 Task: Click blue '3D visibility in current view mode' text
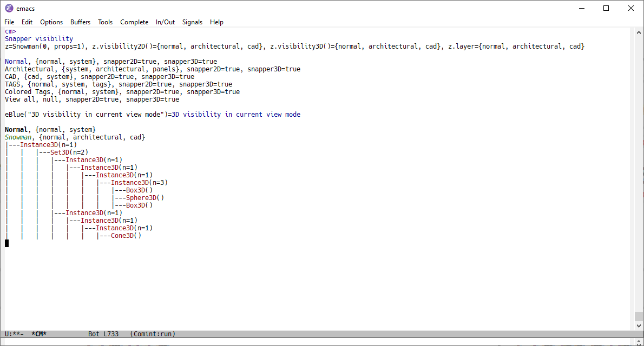236,115
